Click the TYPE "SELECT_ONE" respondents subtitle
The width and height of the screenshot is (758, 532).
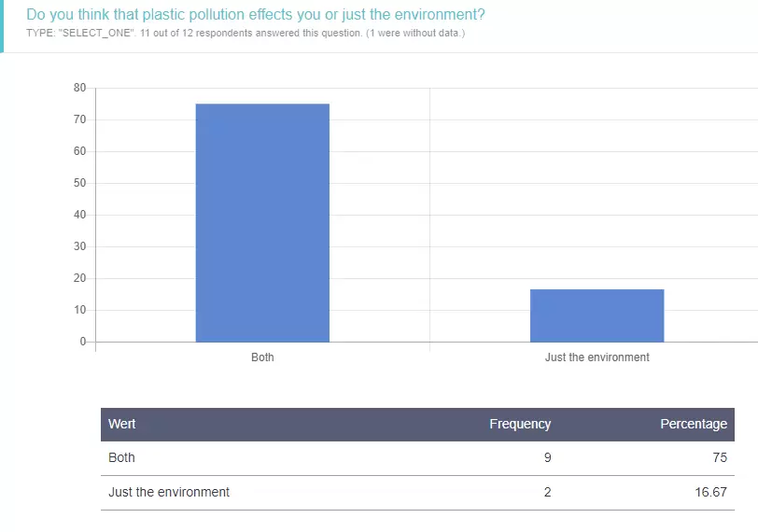click(246, 34)
